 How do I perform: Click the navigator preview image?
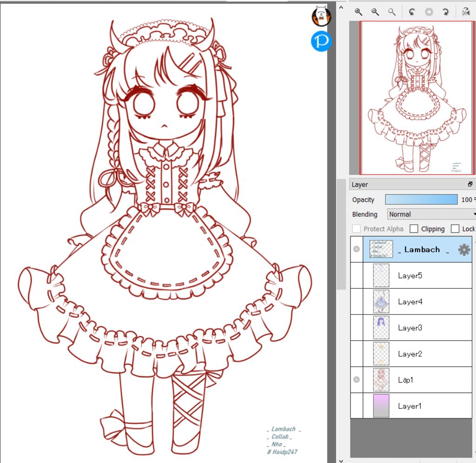[x=416, y=98]
